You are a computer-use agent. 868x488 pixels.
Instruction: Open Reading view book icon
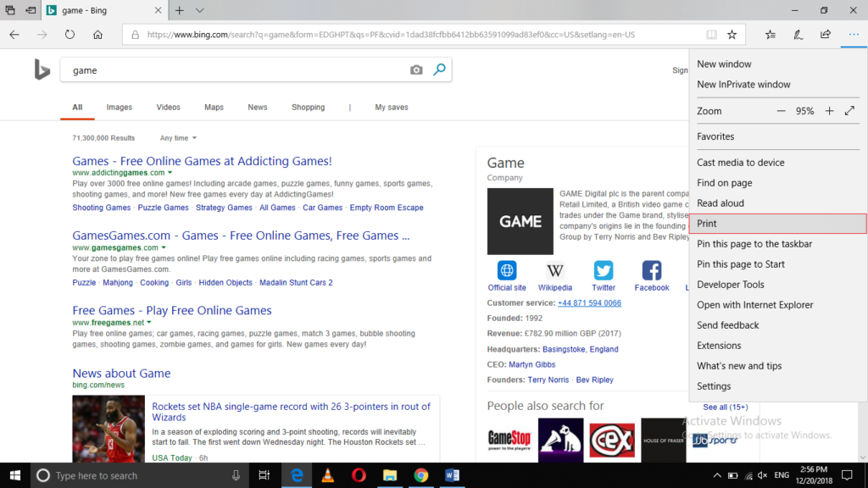(x=711, y=34)
